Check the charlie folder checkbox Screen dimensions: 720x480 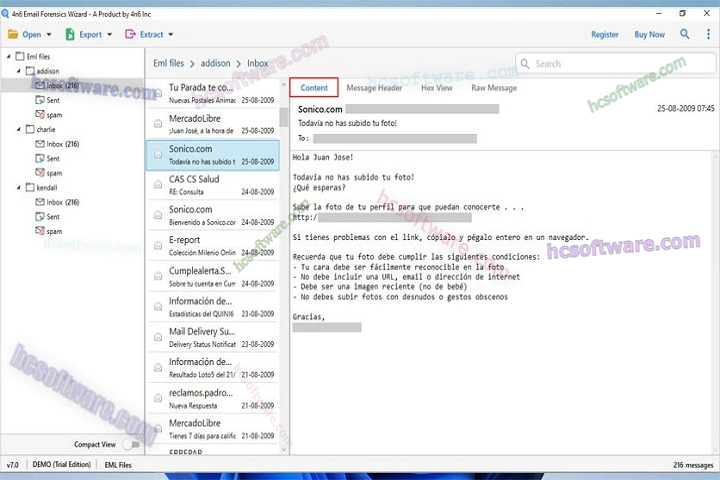click(30, 129)
